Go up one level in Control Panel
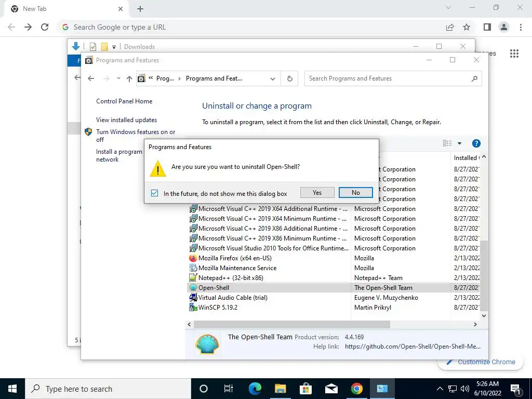 point(129,79)
